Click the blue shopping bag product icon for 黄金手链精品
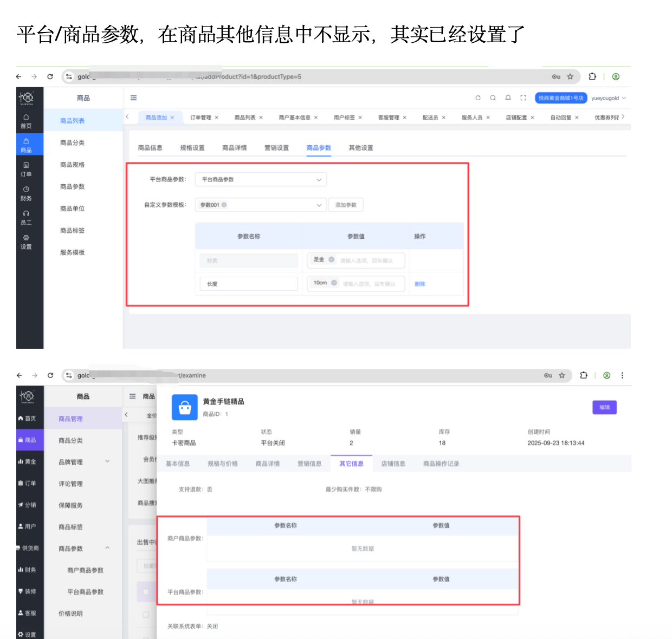 tap(185, 407)
